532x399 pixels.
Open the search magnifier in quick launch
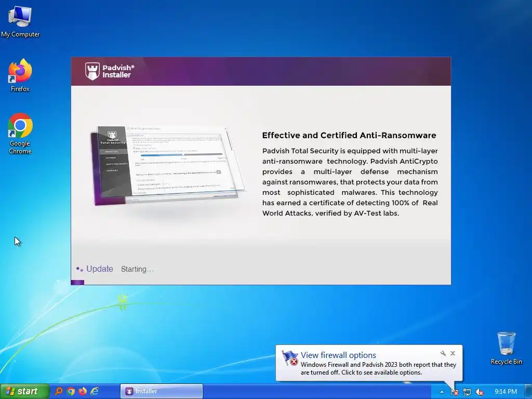pyautogui.click(x=59, y=391)
